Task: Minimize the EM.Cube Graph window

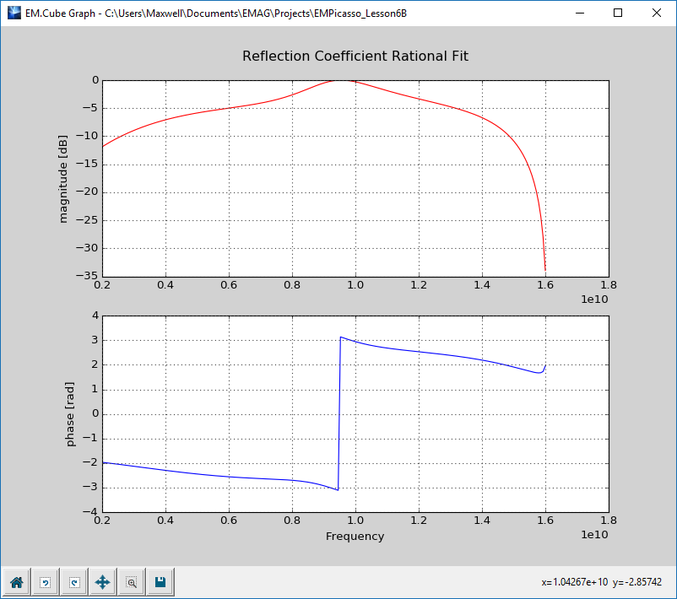Action: pyautogui.click(x=580, y=13)
